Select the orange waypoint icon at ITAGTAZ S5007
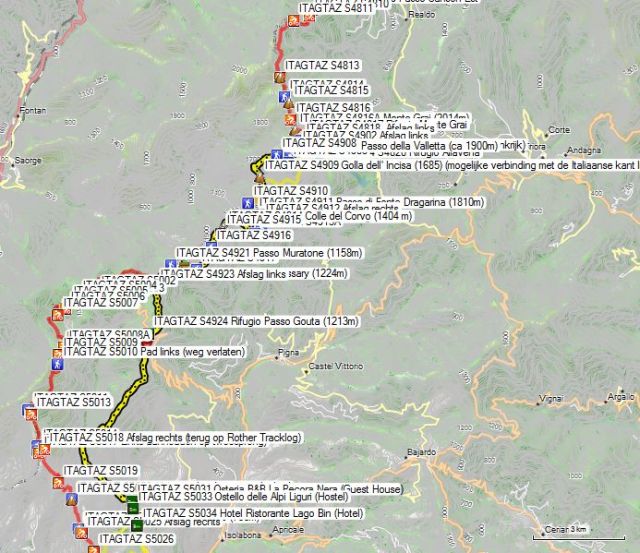This screenshot has height=553, width=640. click(x=56, y=314)
